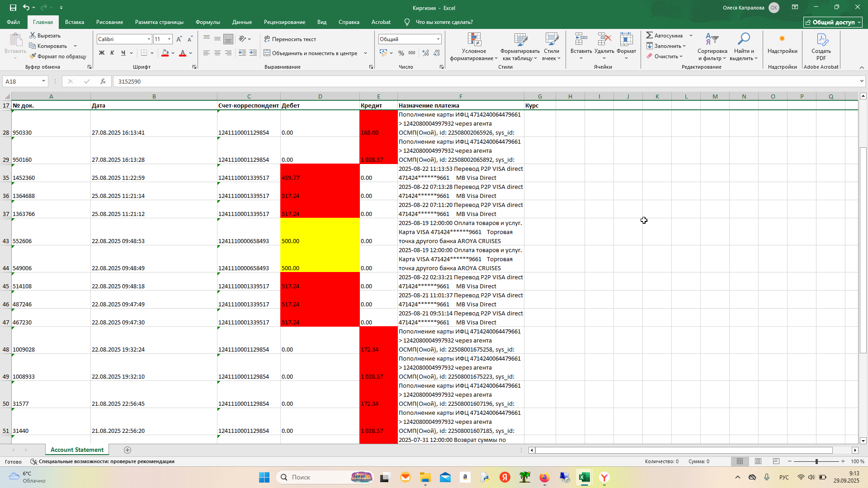
Task: Click the zoom slider in status bar
Action: [x=816, y=461]
